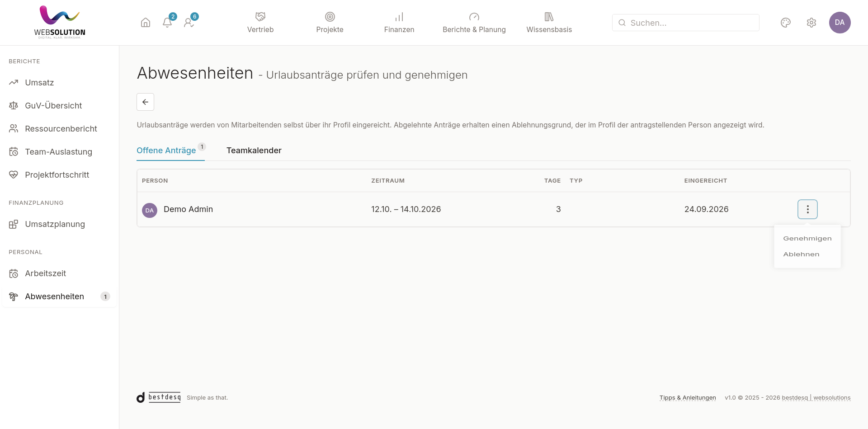The width and height of the screenshot is (868, 429).
Task: Open the Umsatz report
Action: point(59,83)
